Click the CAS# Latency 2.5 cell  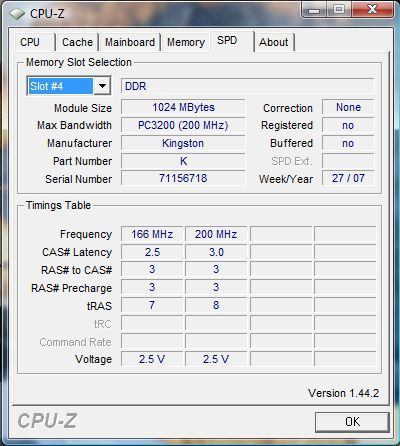click(x=152, y=252)
